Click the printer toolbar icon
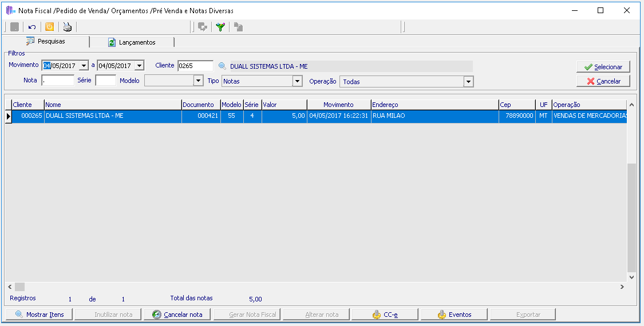The image size is (644, 326). click(68, 27)
